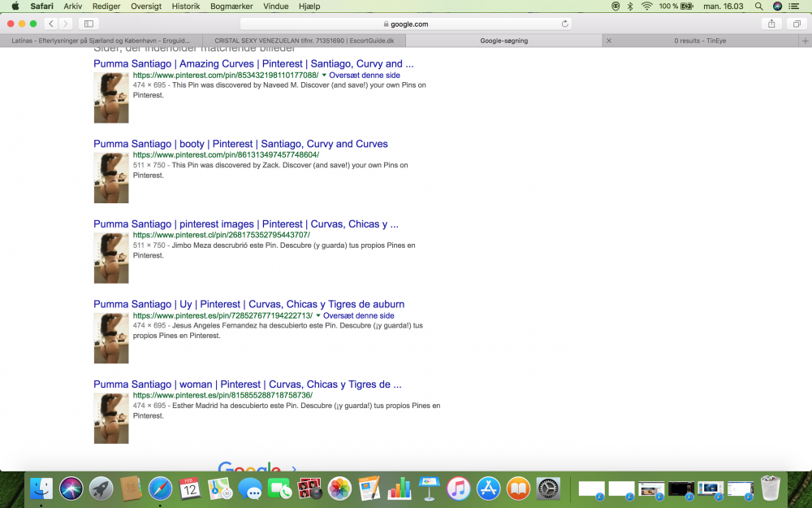812x508 pixels.
Task: Click the battery 100 % status indicator
Action: (x=676, y=7)
